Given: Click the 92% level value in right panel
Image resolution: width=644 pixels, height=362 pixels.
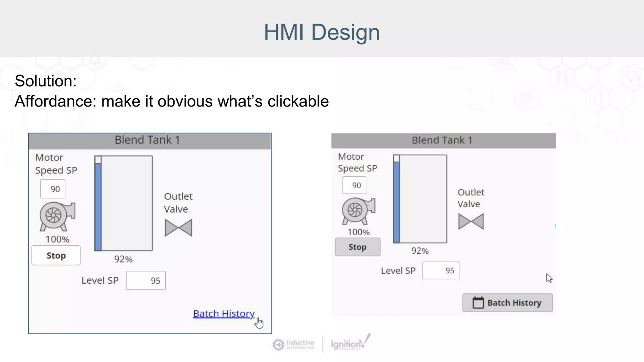Looking at the screenshot, I should point(420,251).
